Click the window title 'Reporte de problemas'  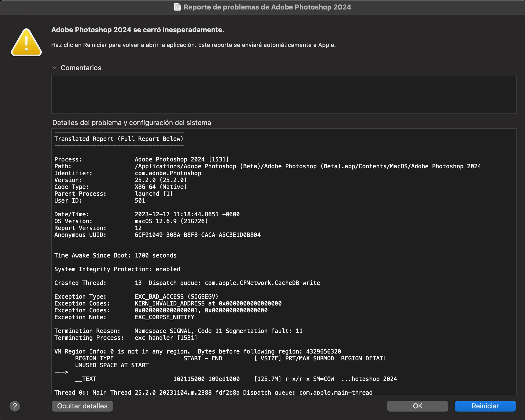coord(267,7)
